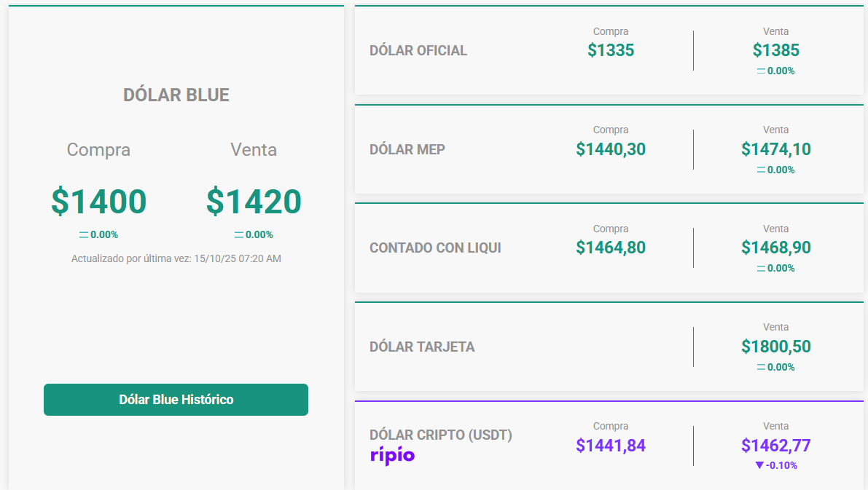Click the equals icon under Dólar Blue $1400
The image size is (868, 490).
pos(83,235)
